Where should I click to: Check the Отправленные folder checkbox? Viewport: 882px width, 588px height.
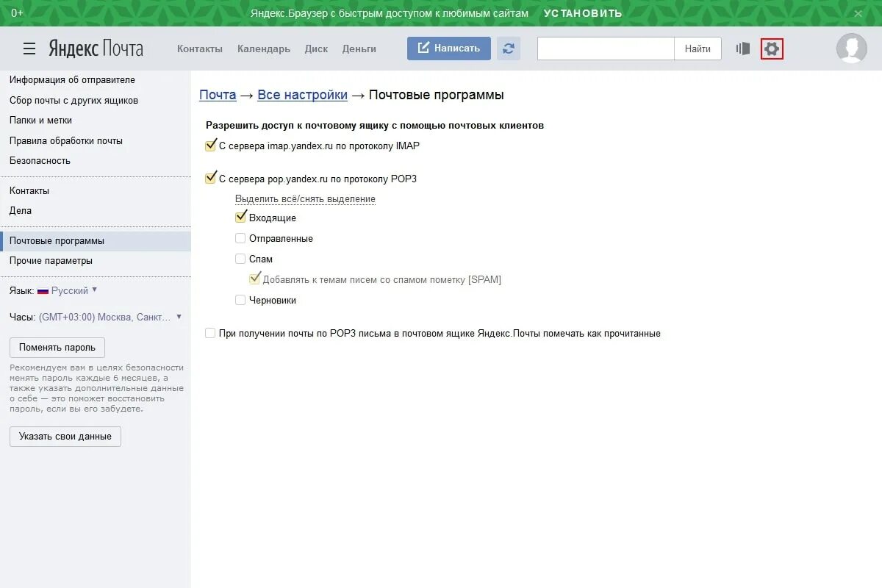pos(240,238)
